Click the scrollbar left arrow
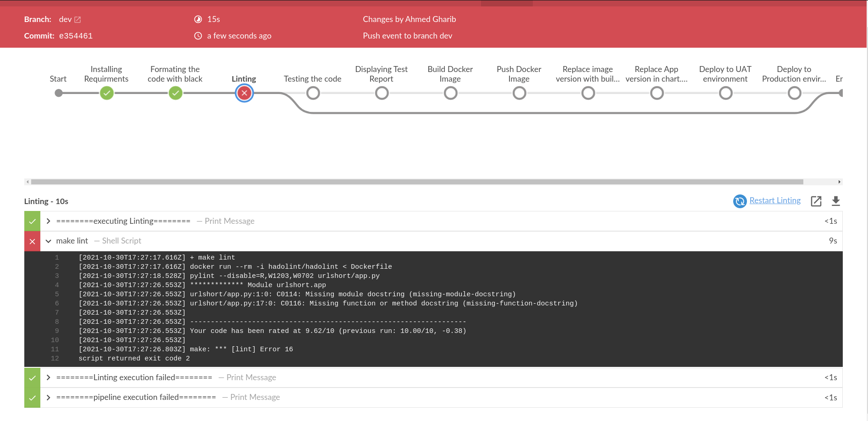 point(28,182)
